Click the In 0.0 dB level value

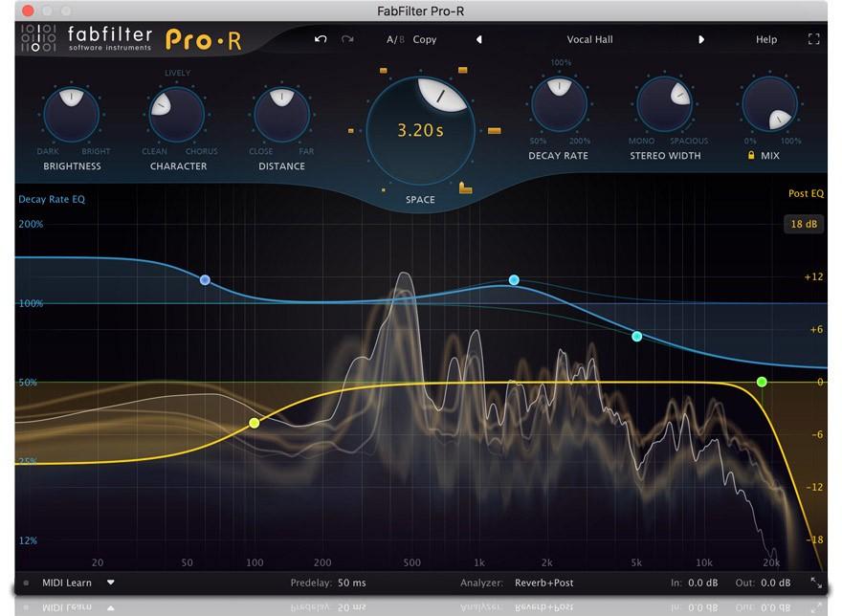tap(703, 583)
